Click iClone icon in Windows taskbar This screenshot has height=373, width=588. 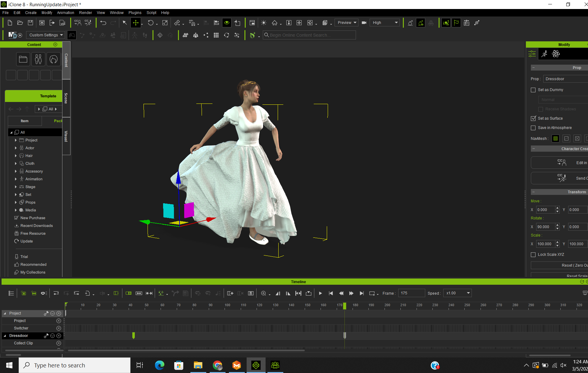[x=256, y=365]
